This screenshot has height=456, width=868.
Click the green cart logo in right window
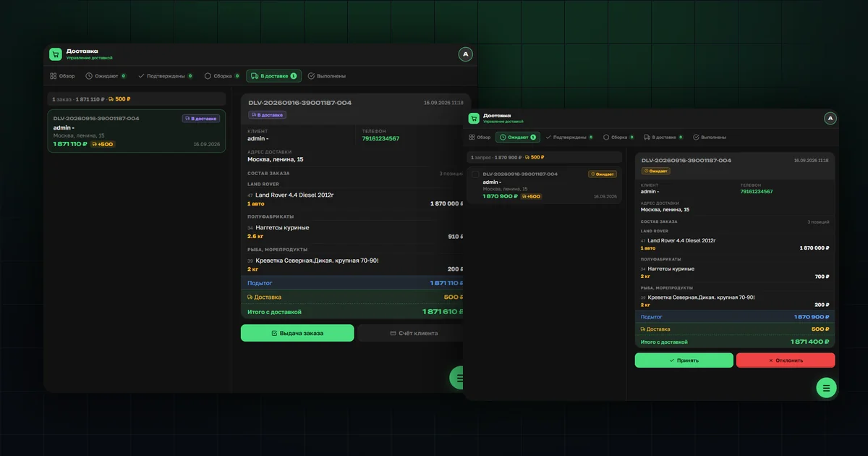tap(474, 118)
